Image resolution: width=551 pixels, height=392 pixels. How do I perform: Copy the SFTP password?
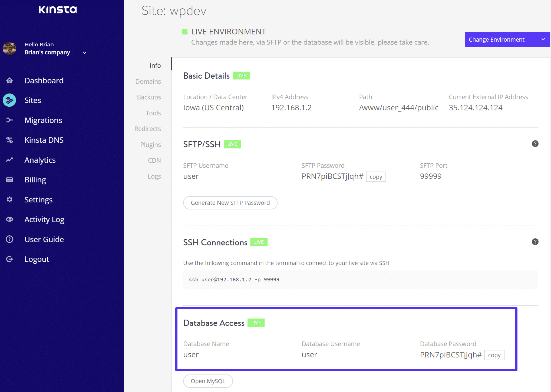click(376, 177)
